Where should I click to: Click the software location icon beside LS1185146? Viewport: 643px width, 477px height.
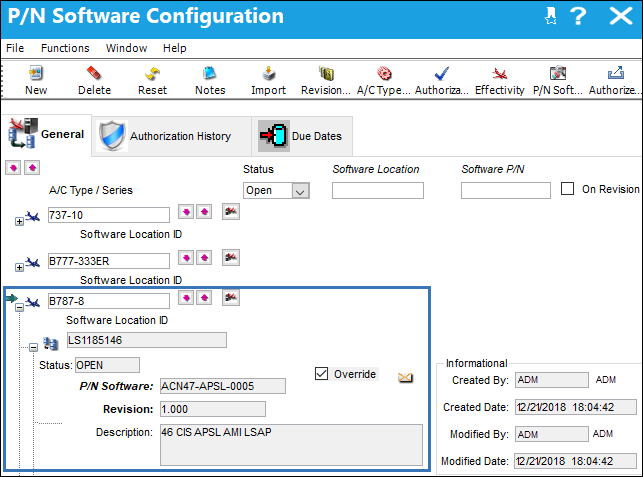pyautogui.click(x=50, y=344)
